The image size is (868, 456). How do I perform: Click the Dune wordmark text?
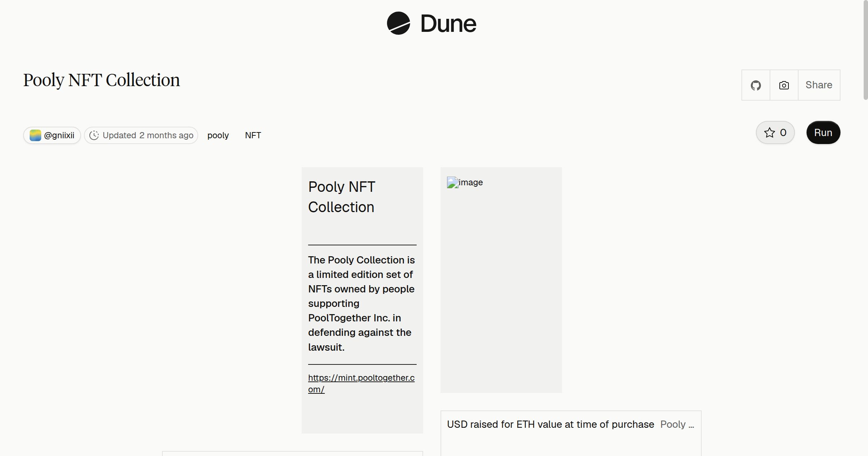tap(448, 24)
